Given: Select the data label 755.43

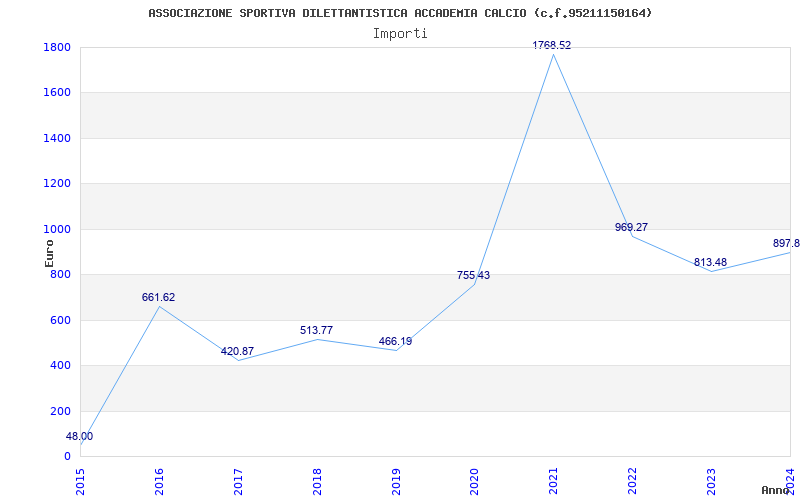Looking at the screenshot, I should click(x=473, y=276).
